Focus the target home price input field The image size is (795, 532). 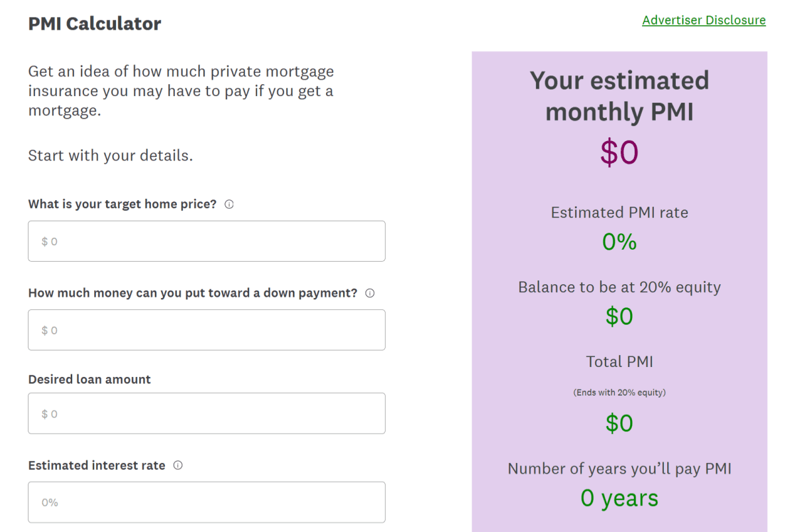coord(206,241)
